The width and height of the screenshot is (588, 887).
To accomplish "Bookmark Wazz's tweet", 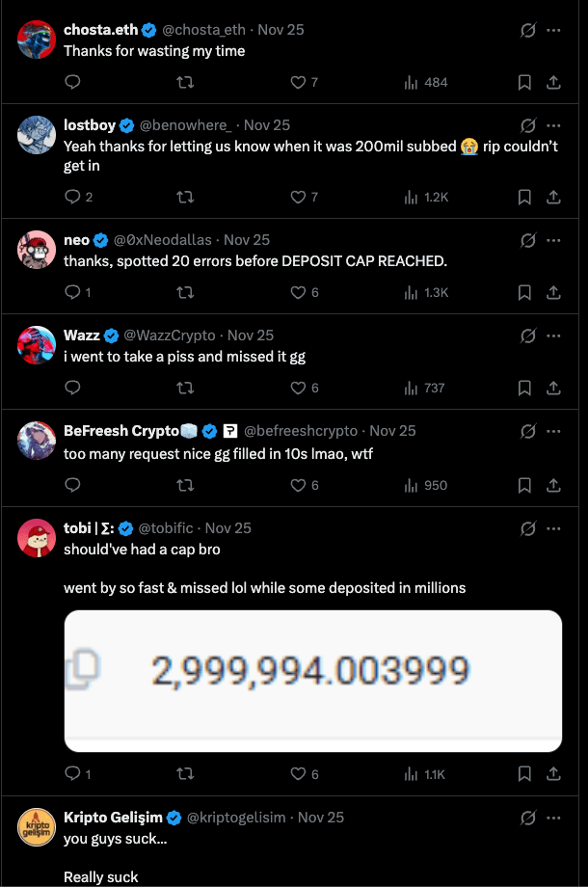I will tap(523, 388).
